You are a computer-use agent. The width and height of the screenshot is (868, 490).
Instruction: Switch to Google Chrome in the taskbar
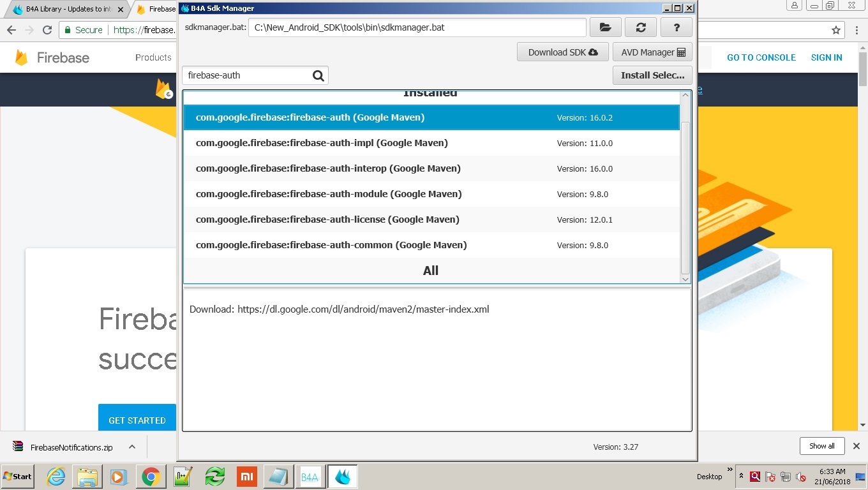151,477
